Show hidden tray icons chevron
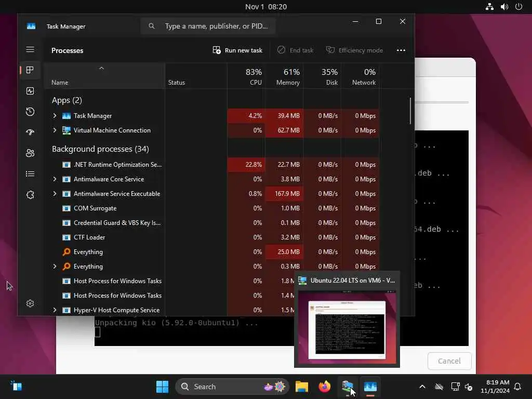Image resolution: width=532 pixels, height=399 pixels. click(x=422, y=387)
